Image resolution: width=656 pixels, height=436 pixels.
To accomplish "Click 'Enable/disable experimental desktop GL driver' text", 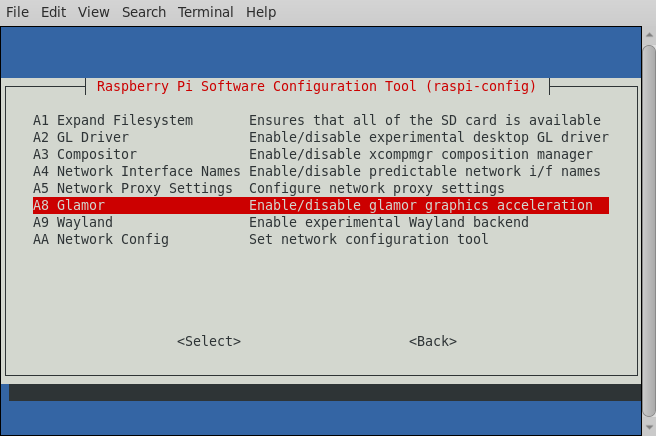I will pos(429,137).
